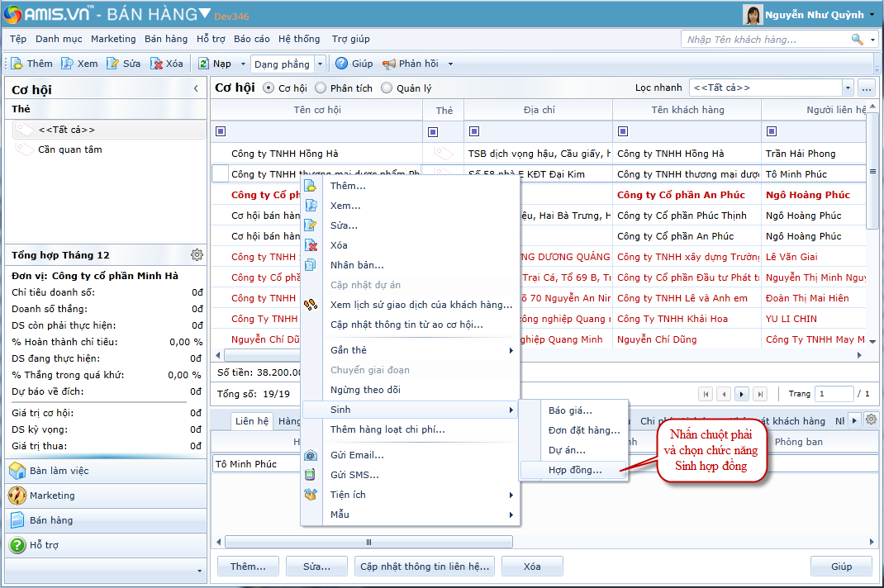Tick the checkbox on the thương mại dược phẩm row
Viewport: 884px width, 588px height.
point(220,173)
